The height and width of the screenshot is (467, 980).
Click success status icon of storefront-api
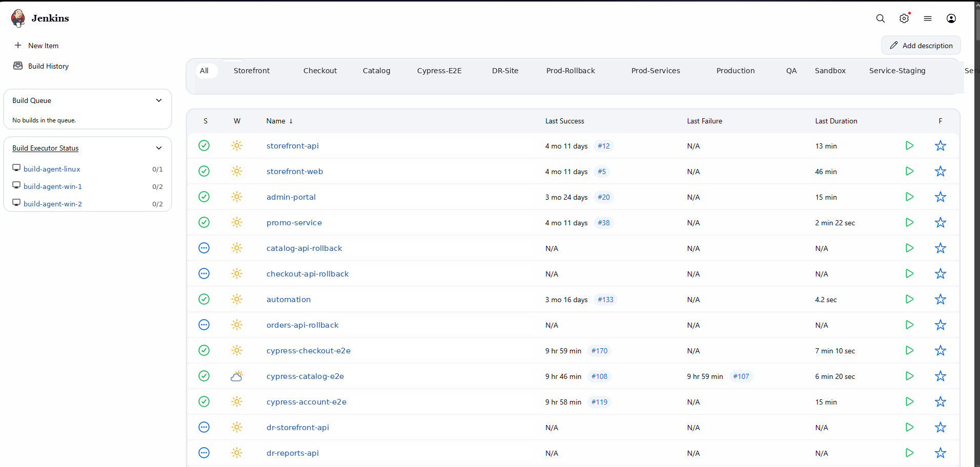pos(204,146)
